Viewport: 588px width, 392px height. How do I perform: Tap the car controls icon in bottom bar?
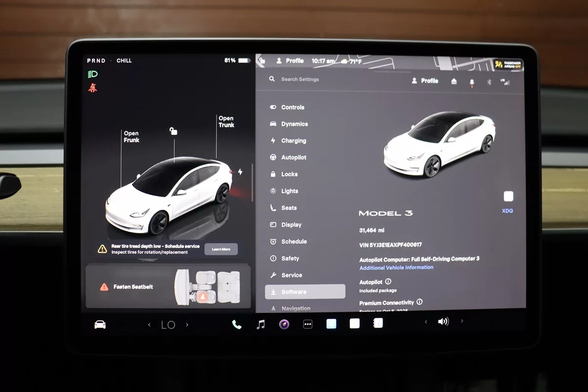(x=100, y=324)
